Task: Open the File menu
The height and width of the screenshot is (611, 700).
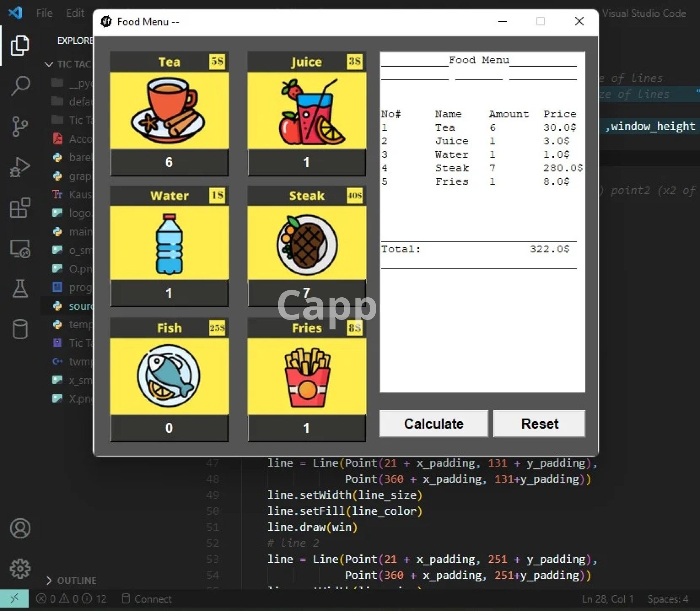Action: tap(44, 13)
